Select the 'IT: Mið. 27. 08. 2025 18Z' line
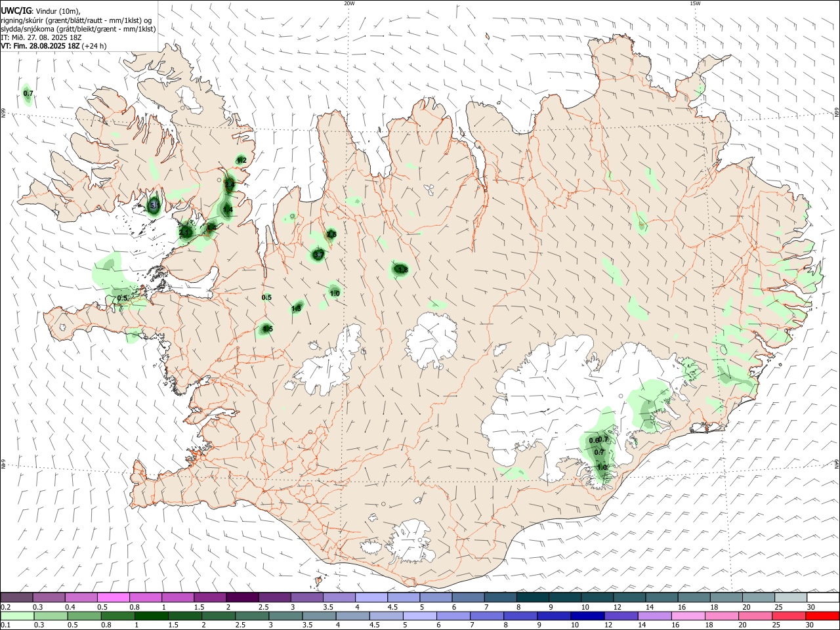 (41, 37)
